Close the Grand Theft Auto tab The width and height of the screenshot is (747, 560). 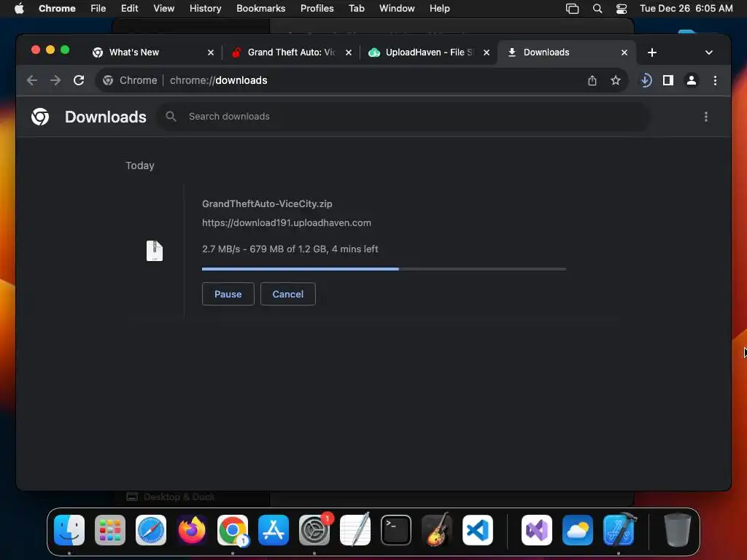349,52
